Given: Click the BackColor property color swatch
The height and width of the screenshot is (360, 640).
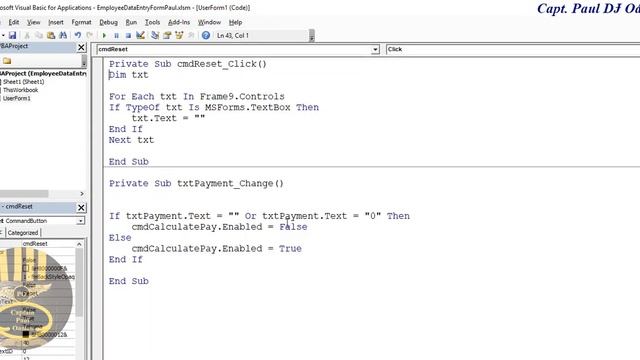Looking at the screenshot, I should coord(26,268).
